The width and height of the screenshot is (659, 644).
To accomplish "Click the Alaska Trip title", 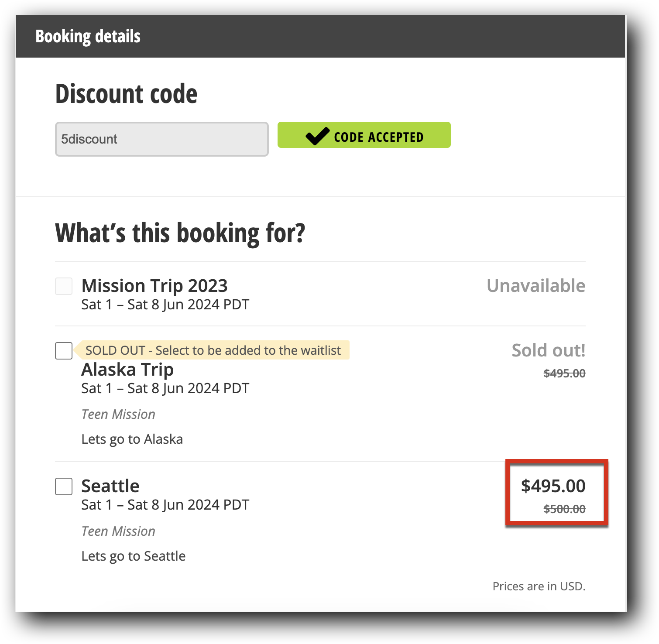I will [x=127, y=370].
